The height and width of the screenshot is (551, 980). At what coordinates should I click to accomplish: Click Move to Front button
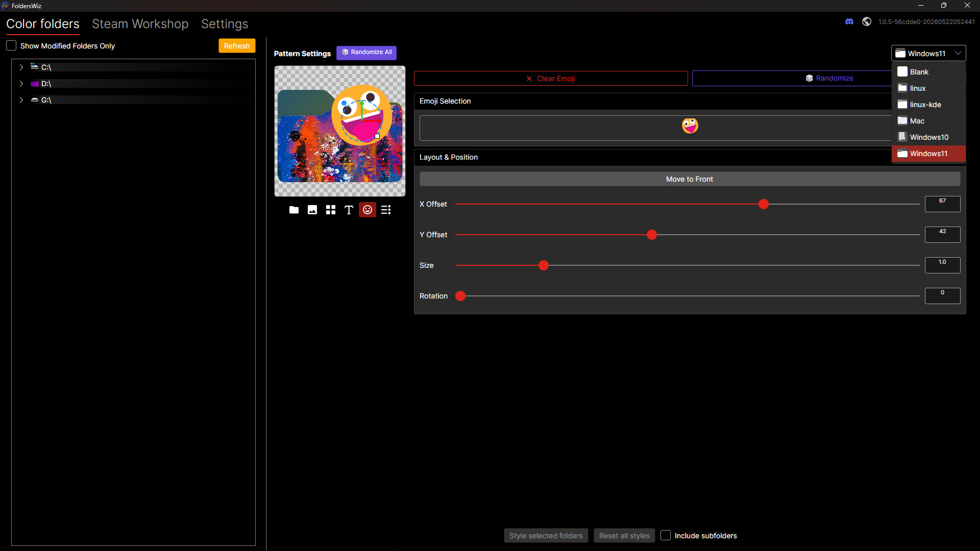(x=690, y=179)
